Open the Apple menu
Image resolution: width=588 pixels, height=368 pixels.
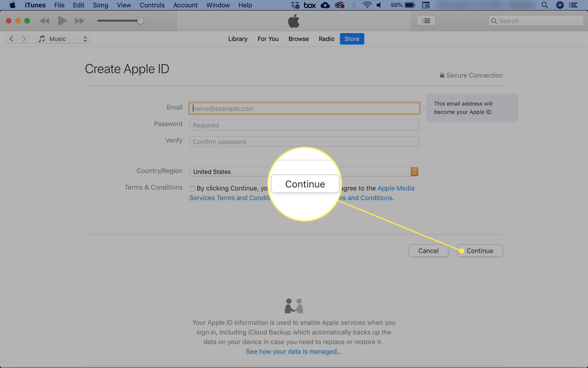(x=12, y=5)
